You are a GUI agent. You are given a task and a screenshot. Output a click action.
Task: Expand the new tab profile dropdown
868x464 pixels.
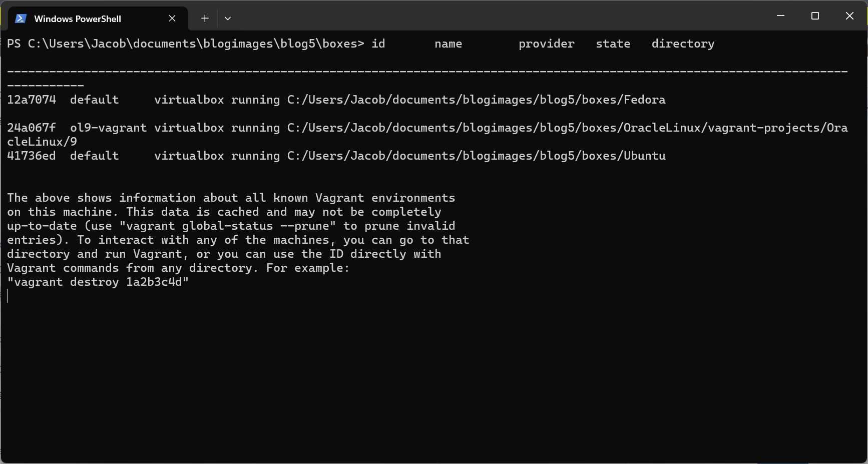click(x=228, y=19)
